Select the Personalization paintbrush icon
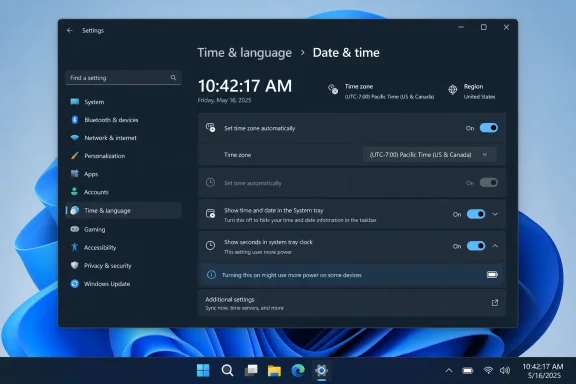Screen dimensions: 576x384 (x=75, y=156)
